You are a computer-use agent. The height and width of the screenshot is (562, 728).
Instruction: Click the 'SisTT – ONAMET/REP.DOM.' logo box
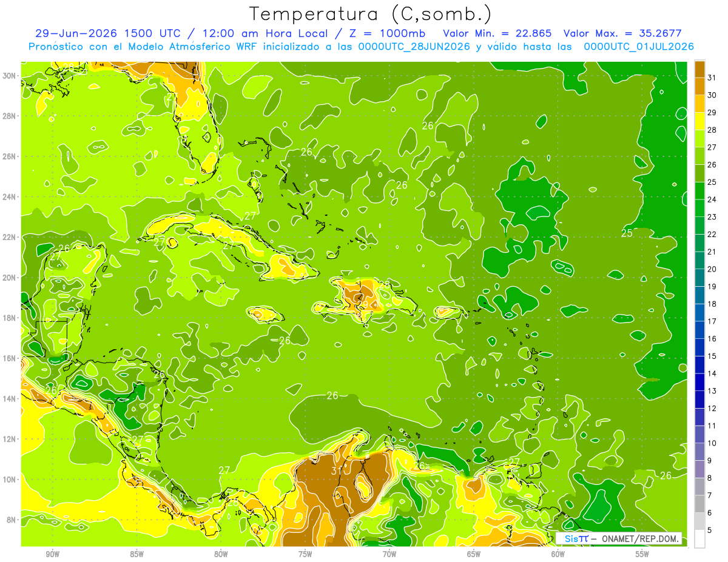tap(619, 538)
